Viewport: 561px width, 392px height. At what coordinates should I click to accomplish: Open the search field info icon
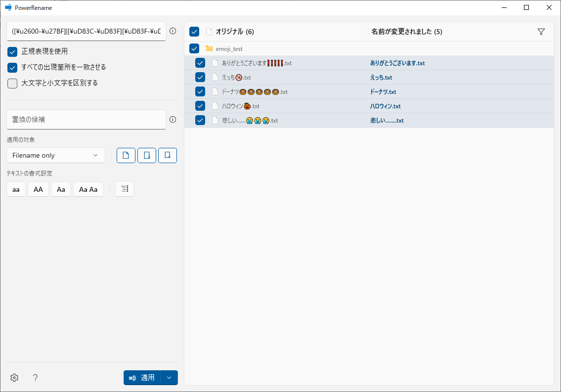click(173, 31)
